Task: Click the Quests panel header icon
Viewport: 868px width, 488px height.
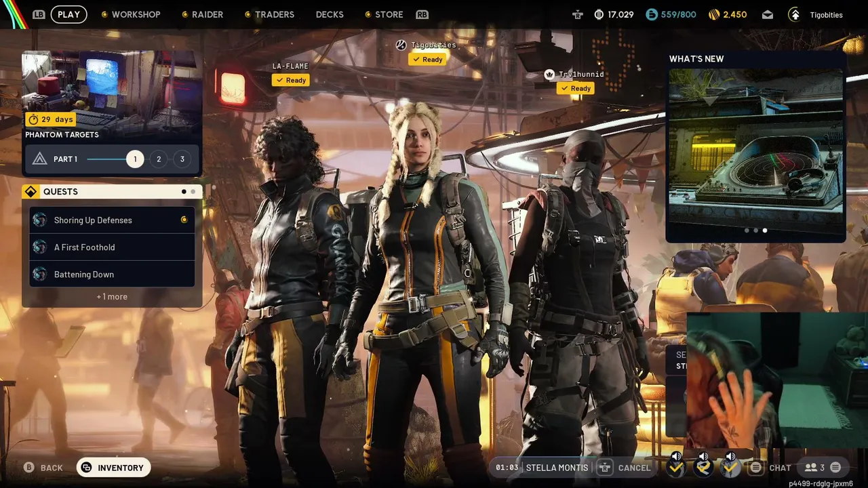Action: pos(31,192)
